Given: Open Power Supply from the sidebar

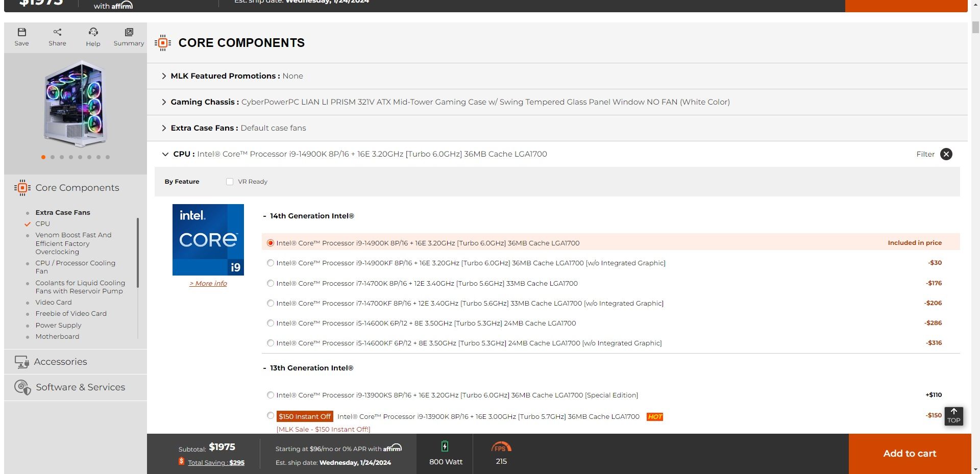Looking at the screenshot, I should point(58,325).
